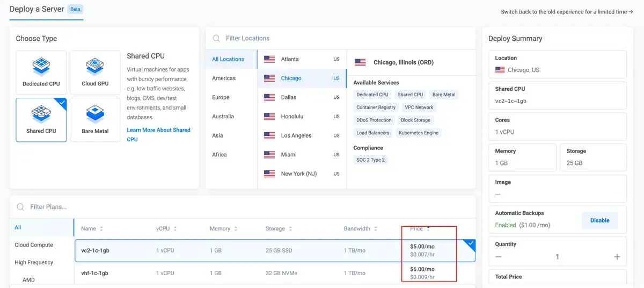Click the Deploy a Server heading tab

(37, 9)
